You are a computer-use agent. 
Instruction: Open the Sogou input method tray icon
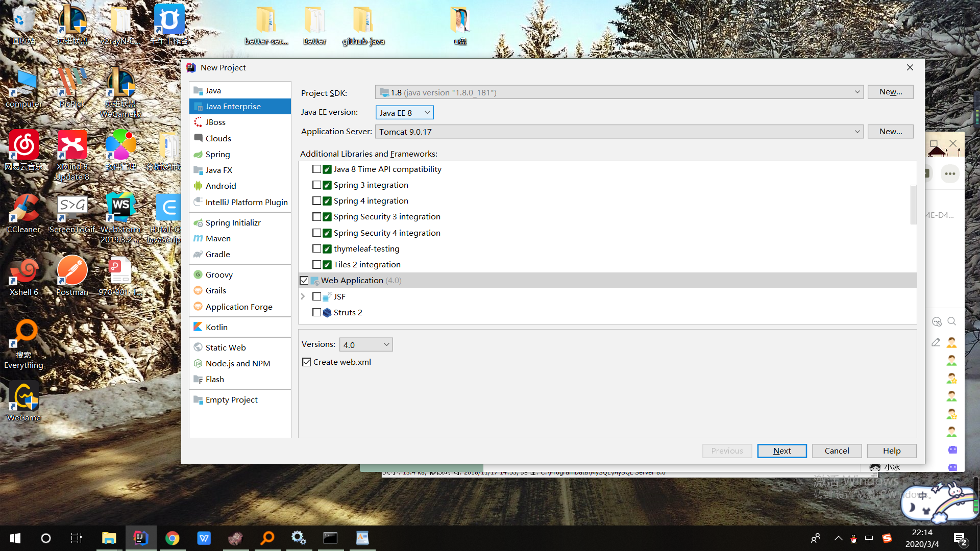887,538
